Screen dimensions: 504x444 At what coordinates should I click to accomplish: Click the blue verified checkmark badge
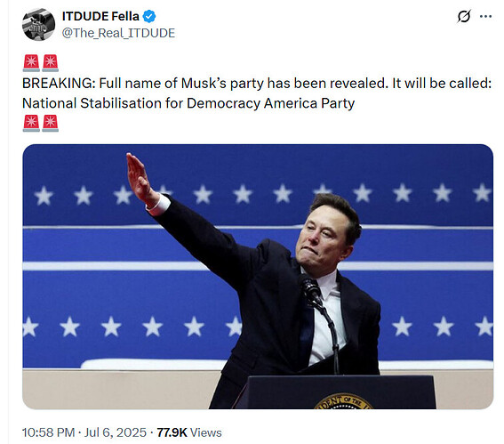click(x=149, y=16)
